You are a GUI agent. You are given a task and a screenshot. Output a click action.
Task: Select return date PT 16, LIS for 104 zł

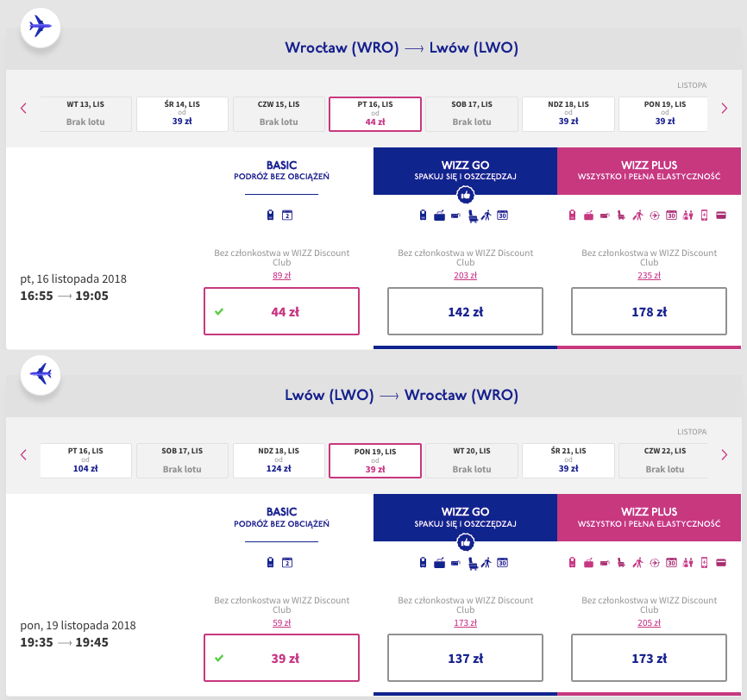tap(85, 460)
